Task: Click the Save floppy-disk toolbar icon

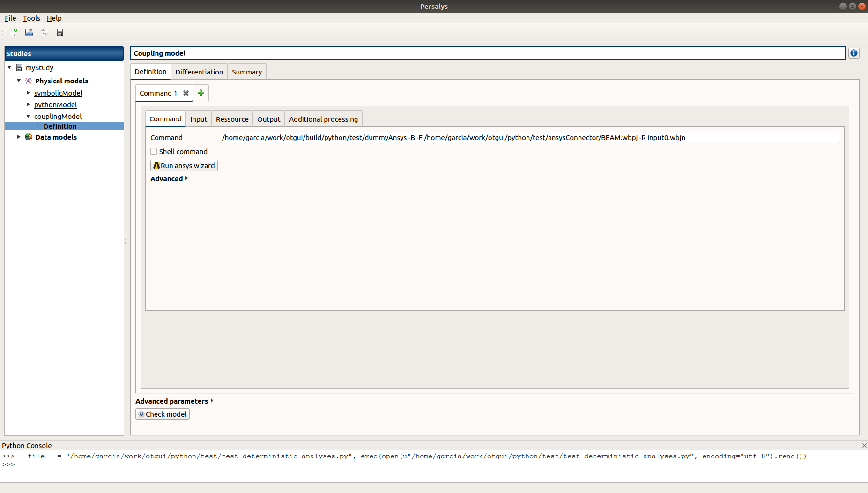Action: pos(60,32)
